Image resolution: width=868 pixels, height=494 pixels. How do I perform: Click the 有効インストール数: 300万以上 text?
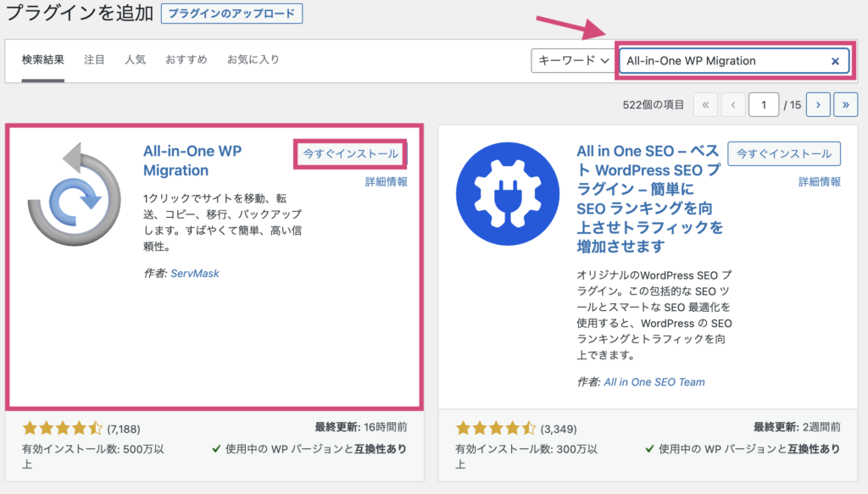coord(526,457)
